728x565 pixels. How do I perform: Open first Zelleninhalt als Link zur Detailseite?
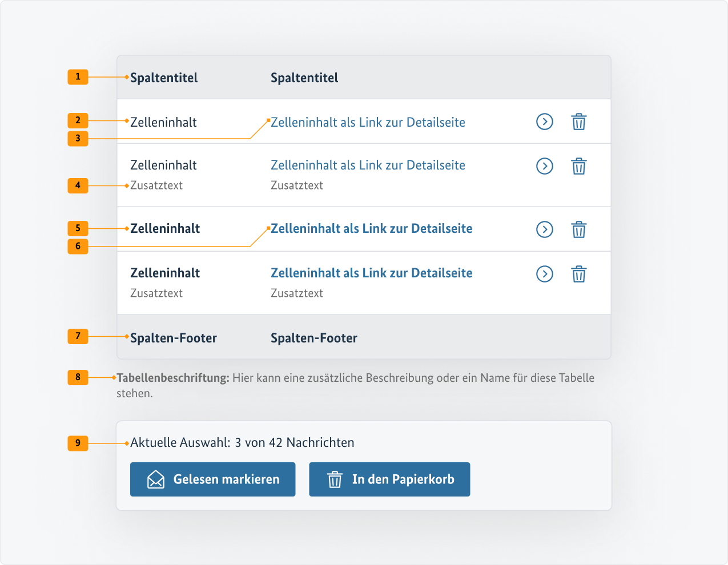(x=368, y=122)
